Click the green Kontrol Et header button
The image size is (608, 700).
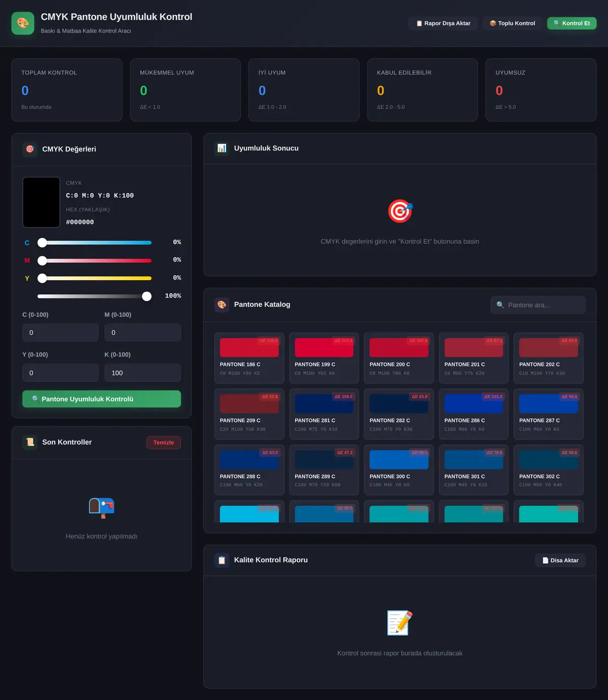point(572,23)
